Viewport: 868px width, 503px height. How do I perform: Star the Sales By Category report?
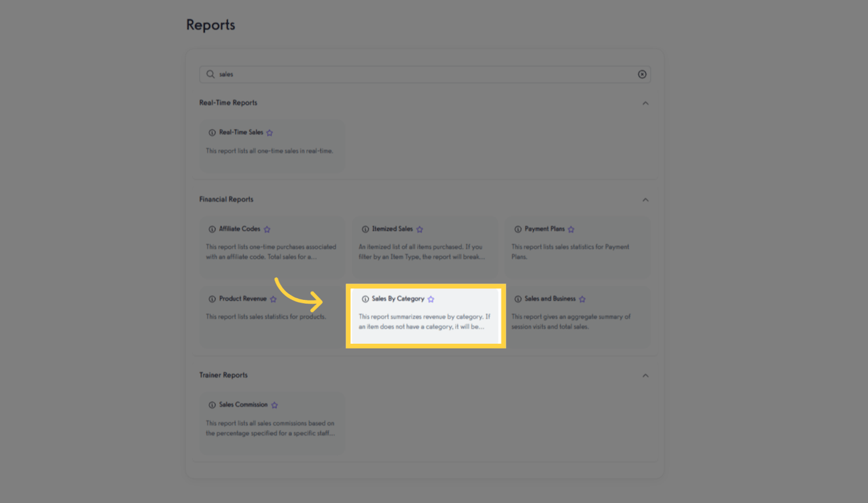(431, 299)
